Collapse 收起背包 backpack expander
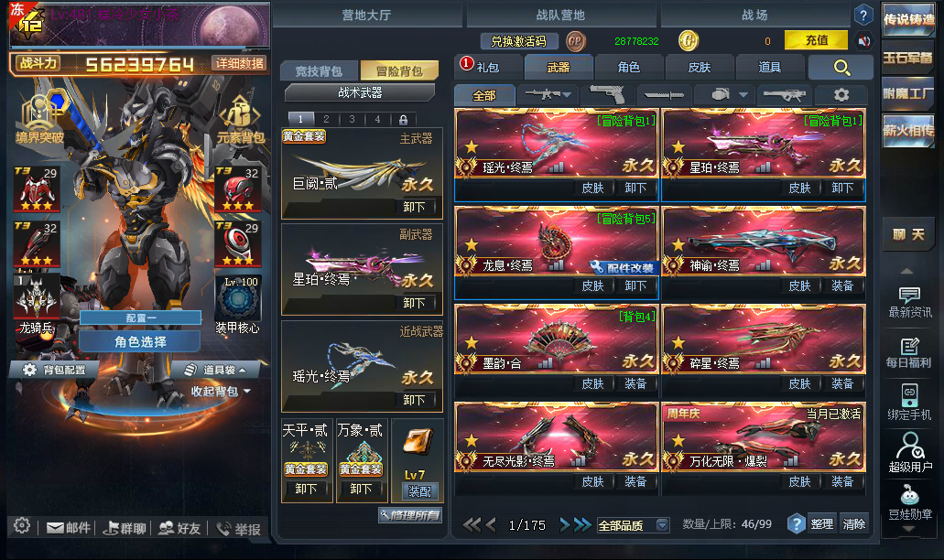 [x=221, y=391]
